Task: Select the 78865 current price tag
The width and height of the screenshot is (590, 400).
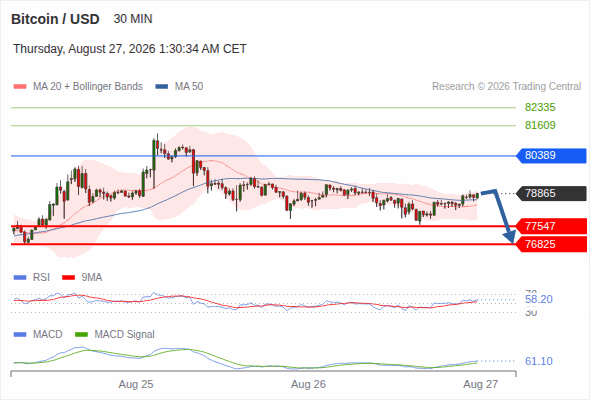Action: pyautogui.click(x=551, y=193)
